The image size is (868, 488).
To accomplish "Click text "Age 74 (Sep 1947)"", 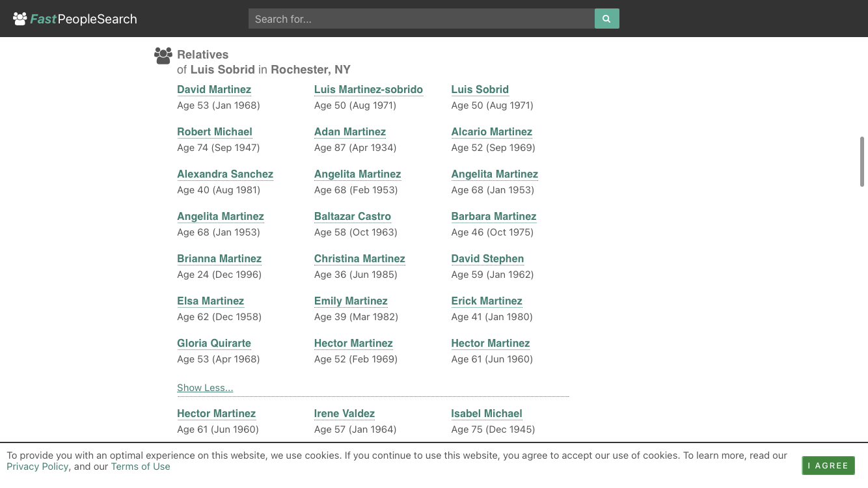I will 219,148.
